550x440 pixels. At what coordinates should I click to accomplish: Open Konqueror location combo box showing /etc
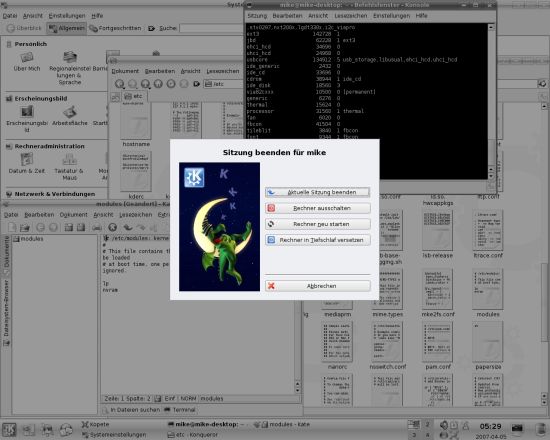pos(223,84)
